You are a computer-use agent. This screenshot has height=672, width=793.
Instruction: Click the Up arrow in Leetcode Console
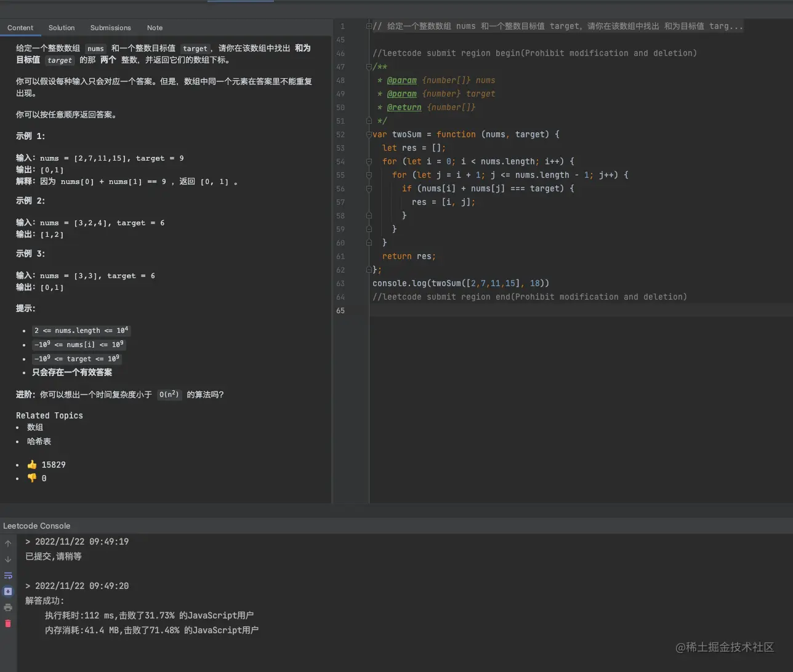pyautogui.click(x=8, y=543)
